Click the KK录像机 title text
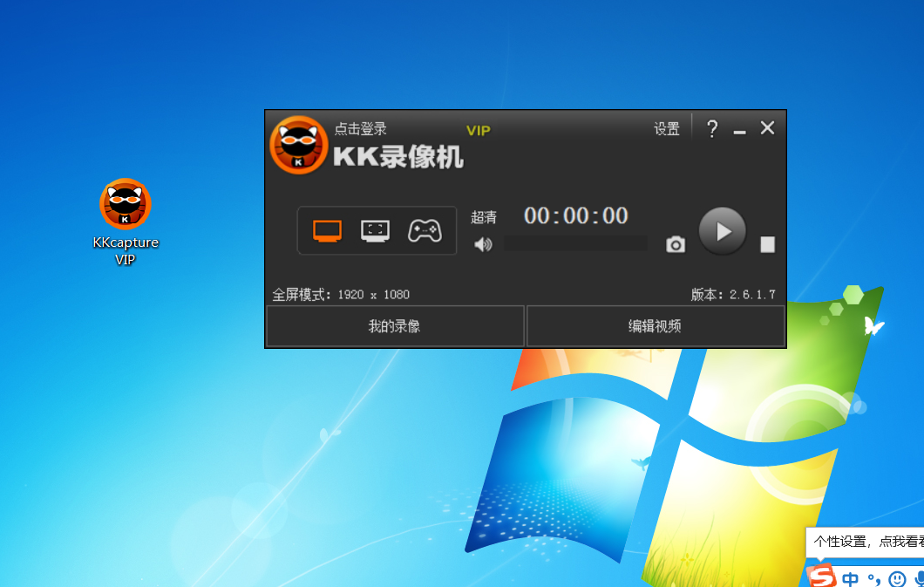This screenshot has width=924, height=587. pos(398,157)
